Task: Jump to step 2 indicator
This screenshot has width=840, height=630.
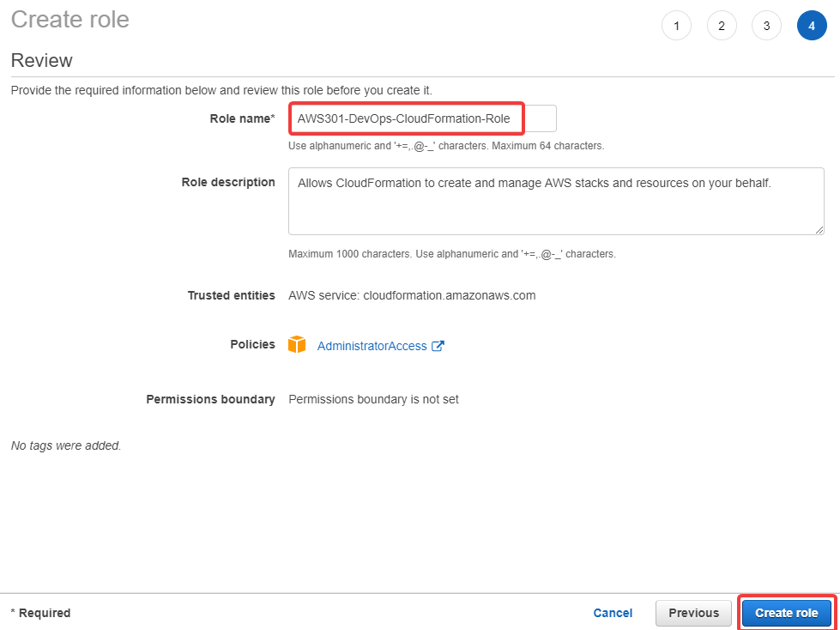Action: (x=722, y=26)
